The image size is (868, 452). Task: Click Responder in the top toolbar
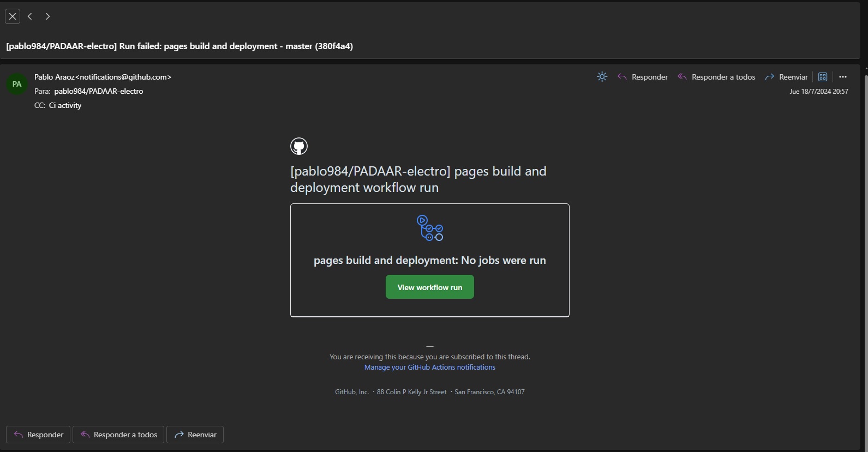(643, 77)
